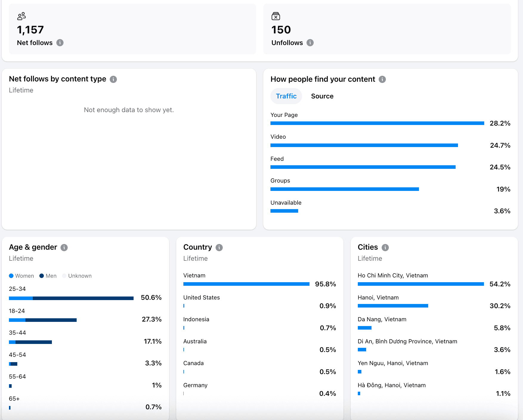
Task: Click the 150 Unfollows metric
Action: [281, 30]
